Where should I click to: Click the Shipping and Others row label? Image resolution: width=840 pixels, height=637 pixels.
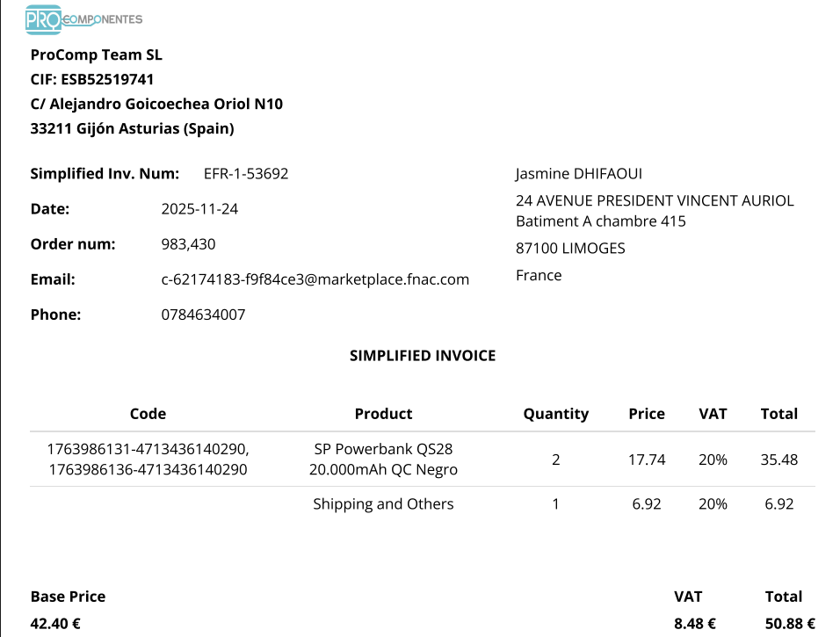click(x=383, y=504)
